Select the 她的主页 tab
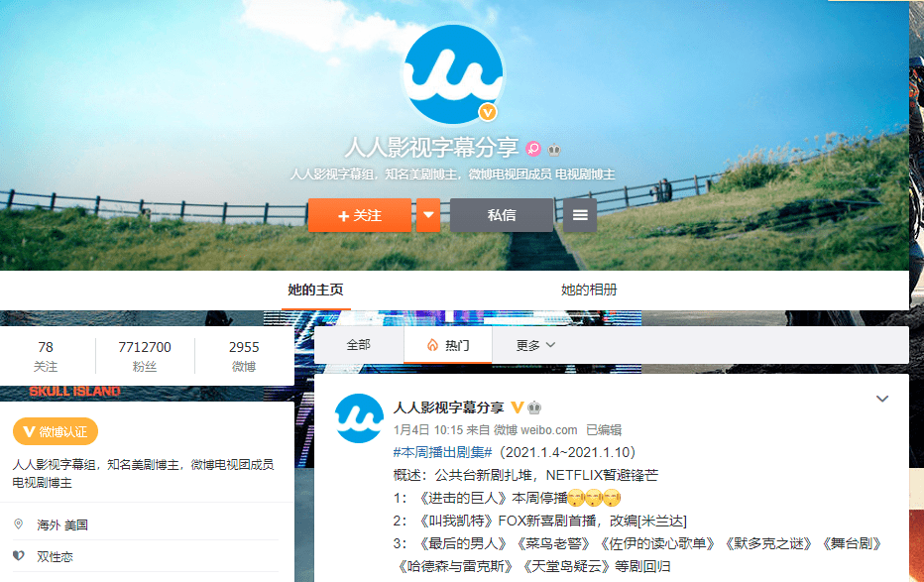This screenshot has height=582, width=924. (x=315, y=290)
